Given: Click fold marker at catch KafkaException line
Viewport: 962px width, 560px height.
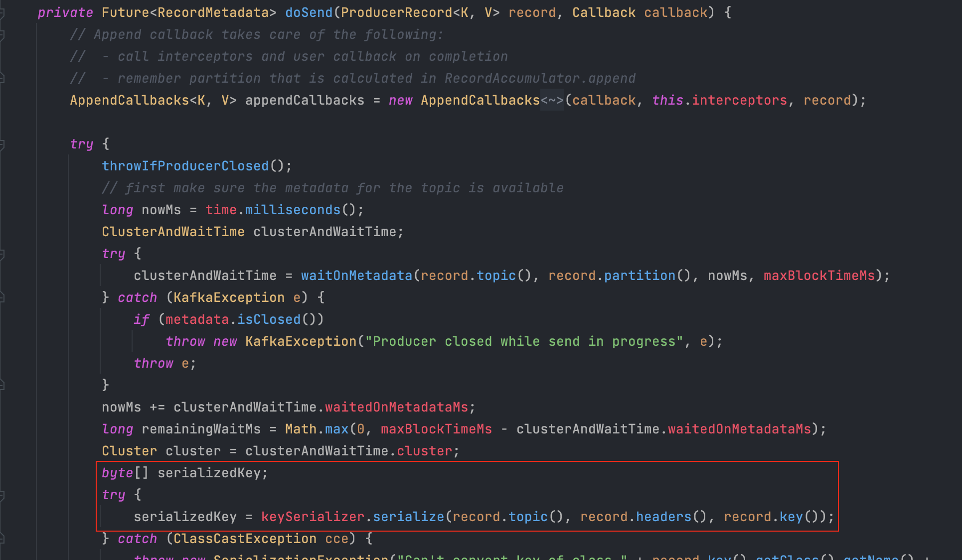Looking at the screenshot, I should [2, 298].
